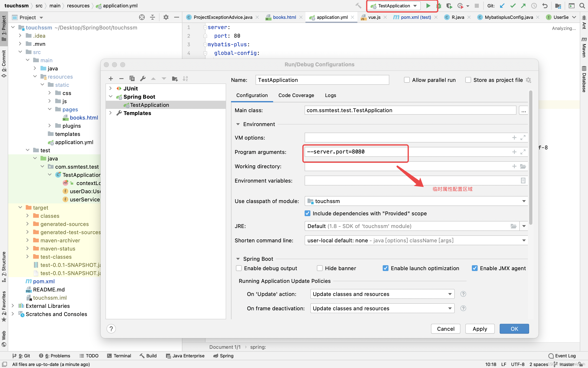Enable debug output checkbox
Viewport: 588px width, 368px height.
coord(239,268)
